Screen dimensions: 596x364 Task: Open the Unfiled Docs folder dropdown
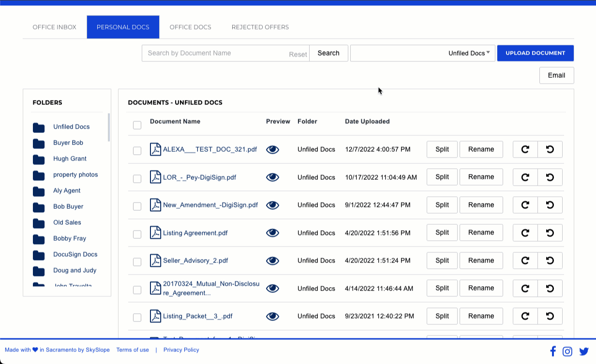coord(423,53)
